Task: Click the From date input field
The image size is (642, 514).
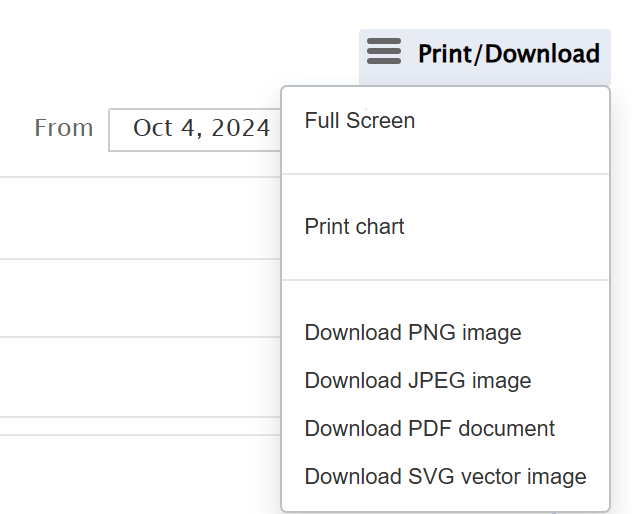Action: click(195, 130)
